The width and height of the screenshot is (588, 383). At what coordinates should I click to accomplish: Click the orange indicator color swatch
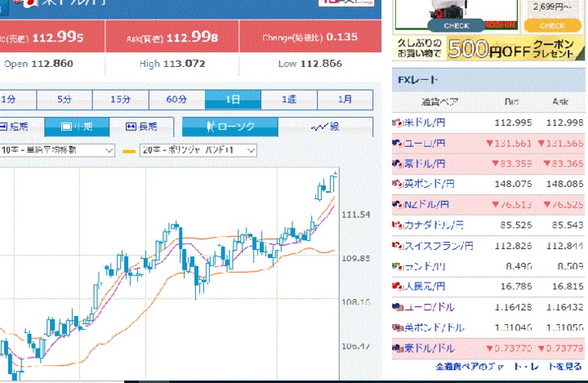pos(129,151)
